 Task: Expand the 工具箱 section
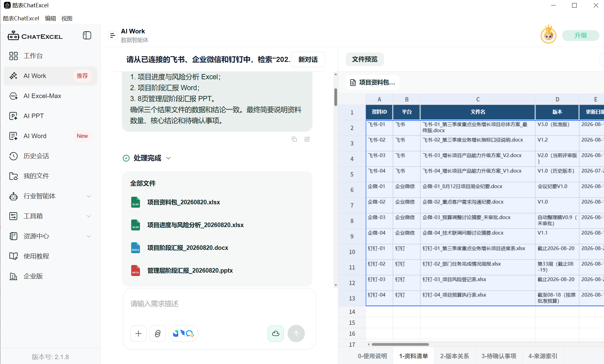pyautogui.click(x=89, y=216)
